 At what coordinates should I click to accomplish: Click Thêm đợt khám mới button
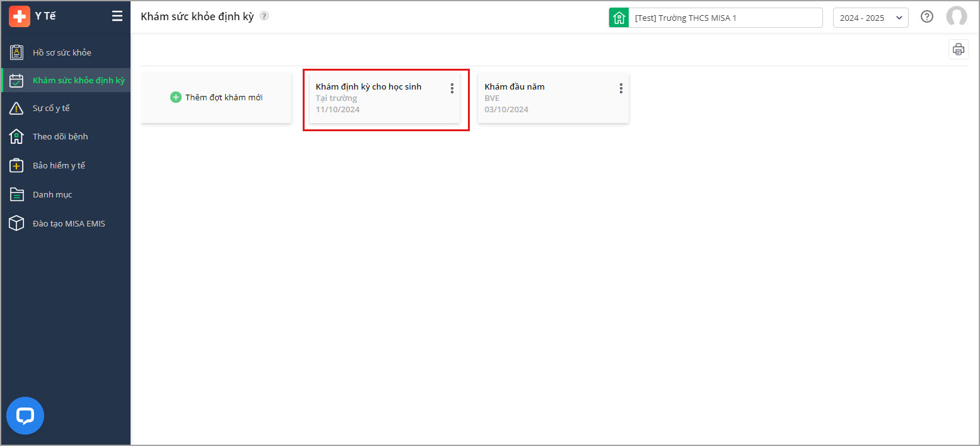point(216,98)
